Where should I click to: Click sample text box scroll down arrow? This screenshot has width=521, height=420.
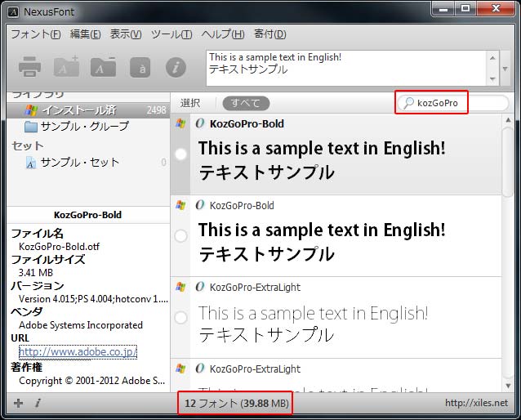(x=492, y=79)
